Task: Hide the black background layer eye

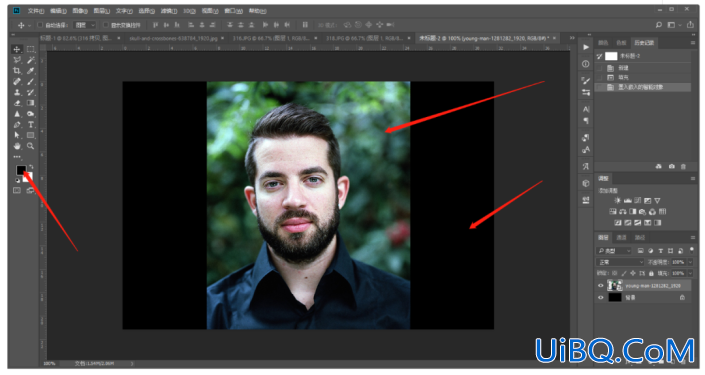Action: (601, 297)
